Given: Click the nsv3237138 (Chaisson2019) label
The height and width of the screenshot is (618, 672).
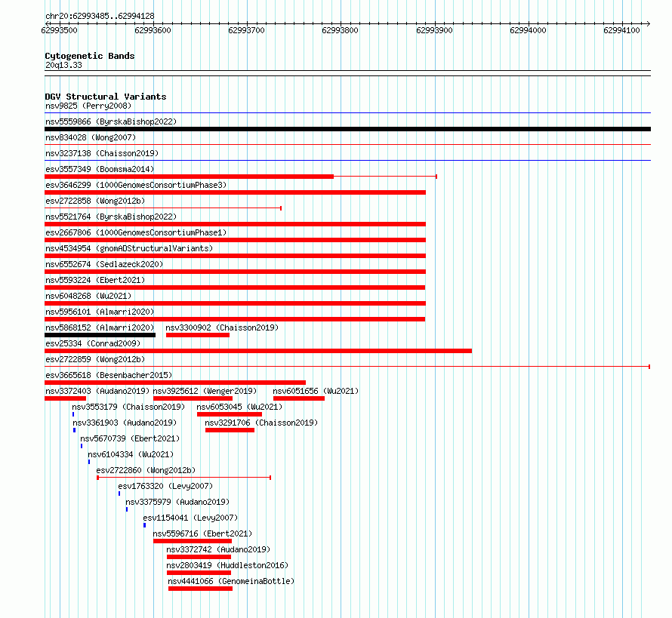Looking at the screenshot, I should pyautogui.click(x=102, y=153).
